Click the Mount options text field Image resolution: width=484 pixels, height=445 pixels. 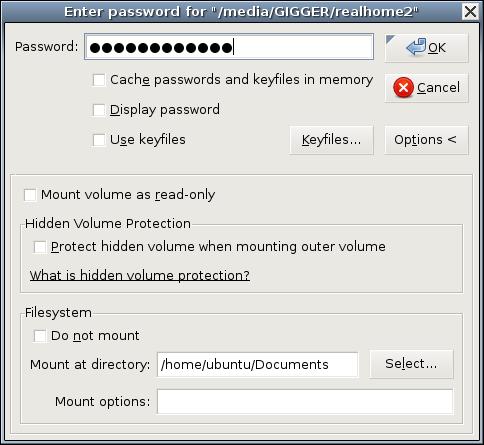coord(305,401)
